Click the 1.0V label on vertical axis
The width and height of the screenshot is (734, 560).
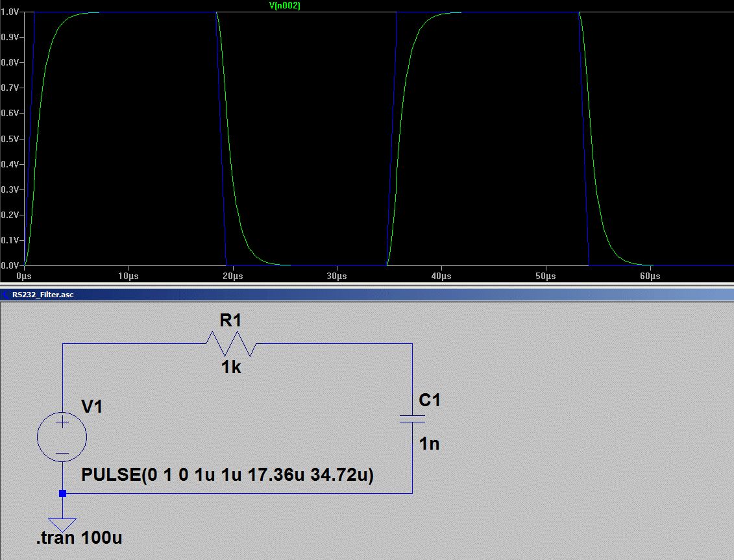9,12
